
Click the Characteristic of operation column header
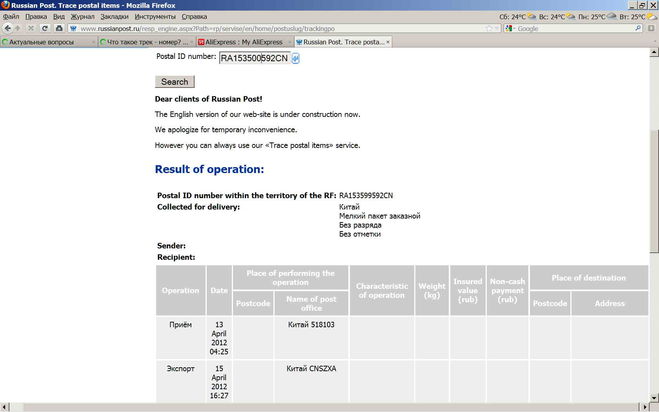382,291
